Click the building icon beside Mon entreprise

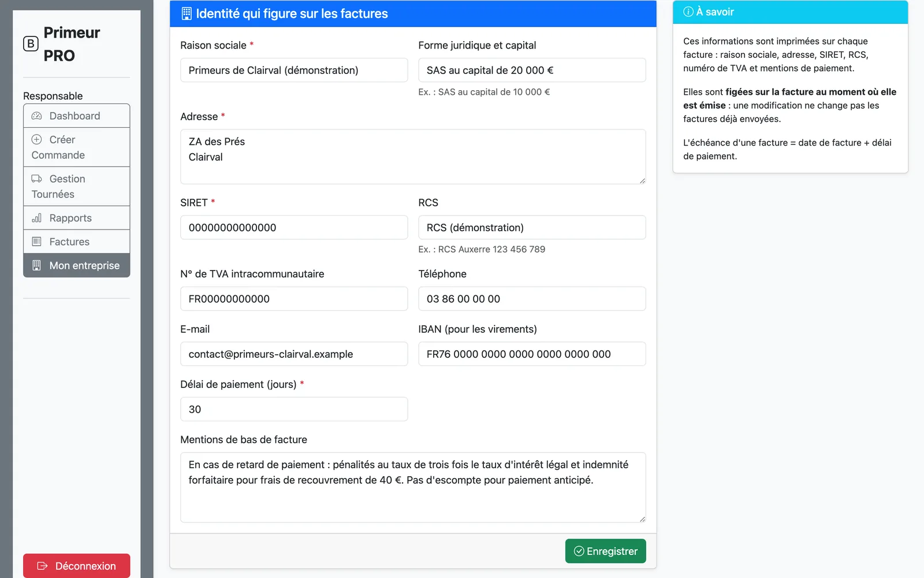(36, 265)
